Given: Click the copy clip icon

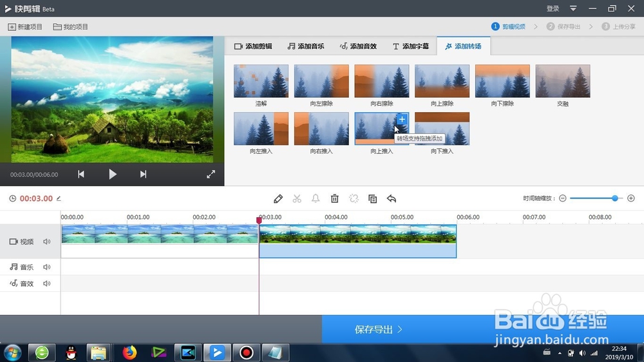Looking at the screenshot, I should pos(372,199).
